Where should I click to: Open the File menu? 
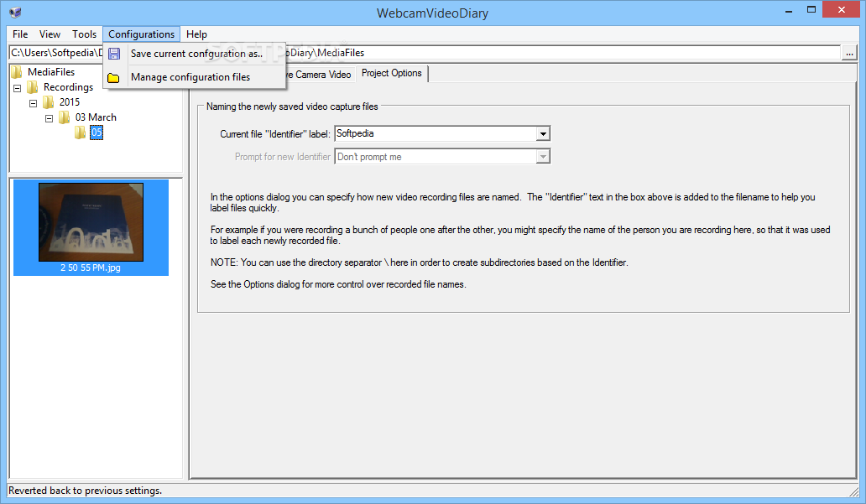tap(20, 34)
